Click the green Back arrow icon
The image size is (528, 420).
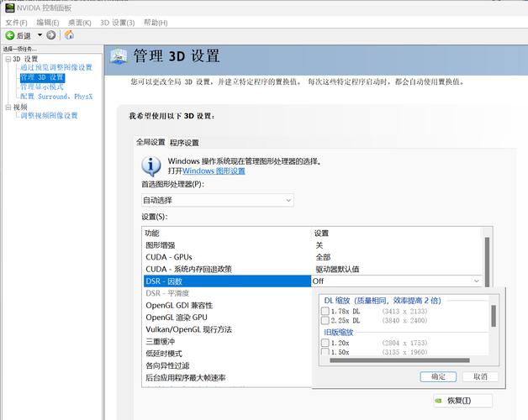pos(10,35)
